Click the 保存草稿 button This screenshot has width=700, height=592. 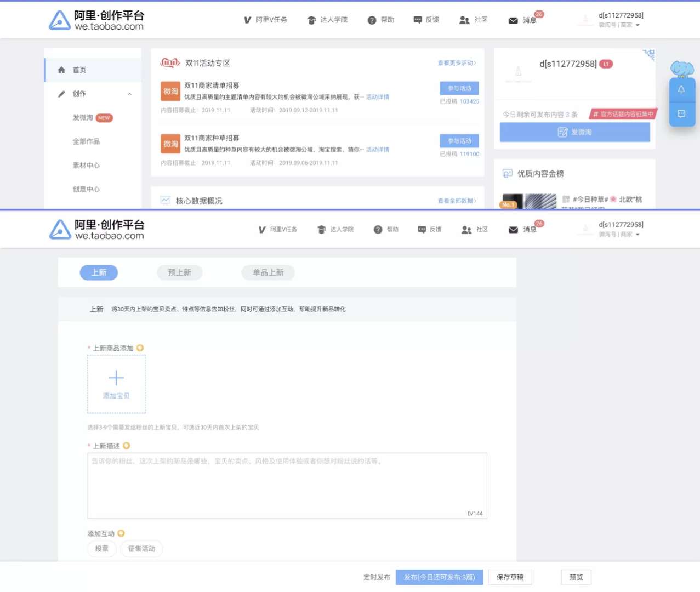[x=510, y=577]
